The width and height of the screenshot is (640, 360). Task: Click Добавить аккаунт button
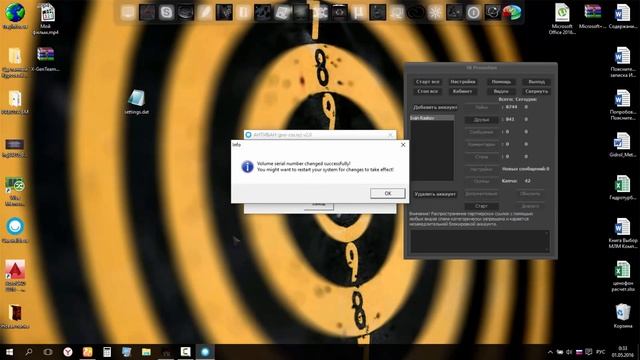click(x=435, y=108)
